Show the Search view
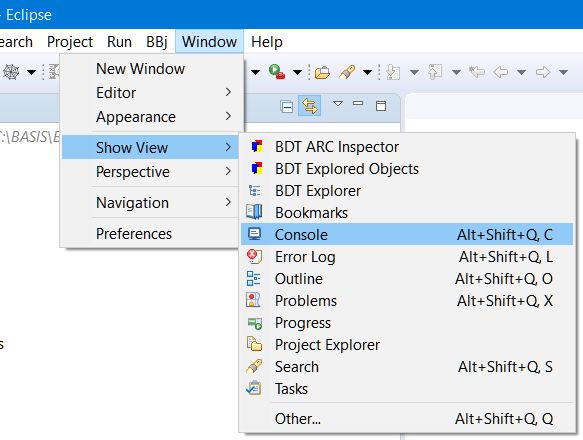 pos(407,366)
